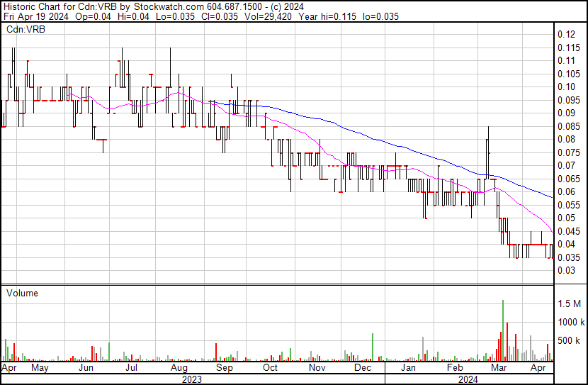Click the 0.115 price axis label
This screenshot has width=588, height=385.
point(569,48)
